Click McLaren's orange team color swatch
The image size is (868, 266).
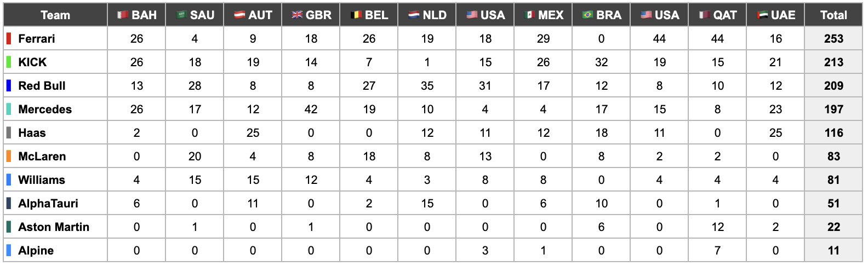[9, 157]
